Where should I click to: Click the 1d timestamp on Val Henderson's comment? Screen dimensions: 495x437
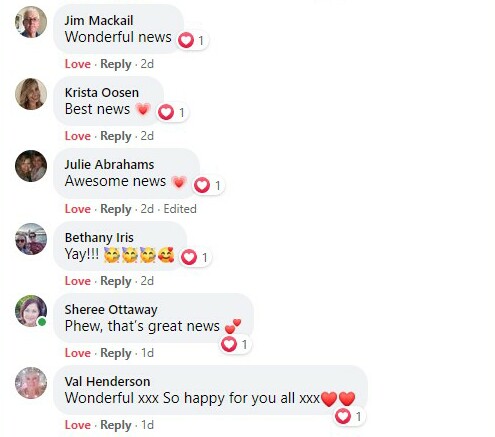point(147,425)
